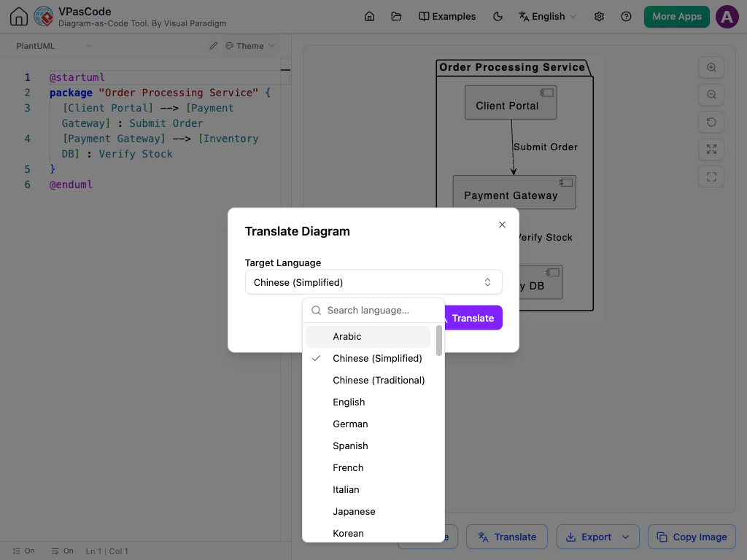
Task: Open the home icon in top navigation
Action: (369, 16)
